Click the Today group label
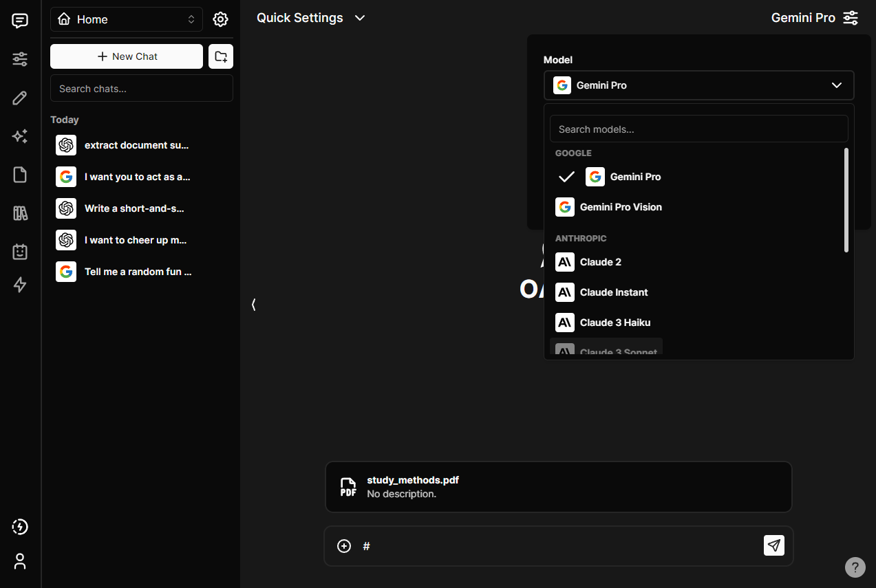The image size is (876, 588). tap(65, 120)
